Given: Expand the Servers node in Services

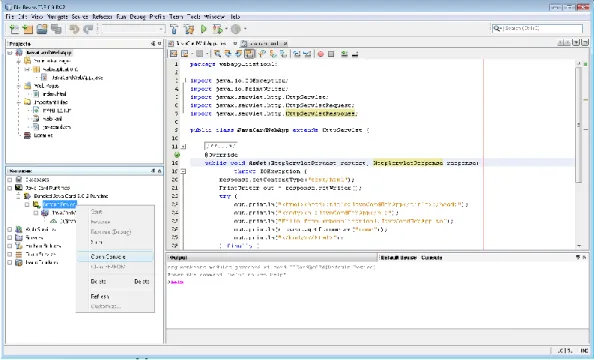Looking at the screenshot, I should pos(10,238).
